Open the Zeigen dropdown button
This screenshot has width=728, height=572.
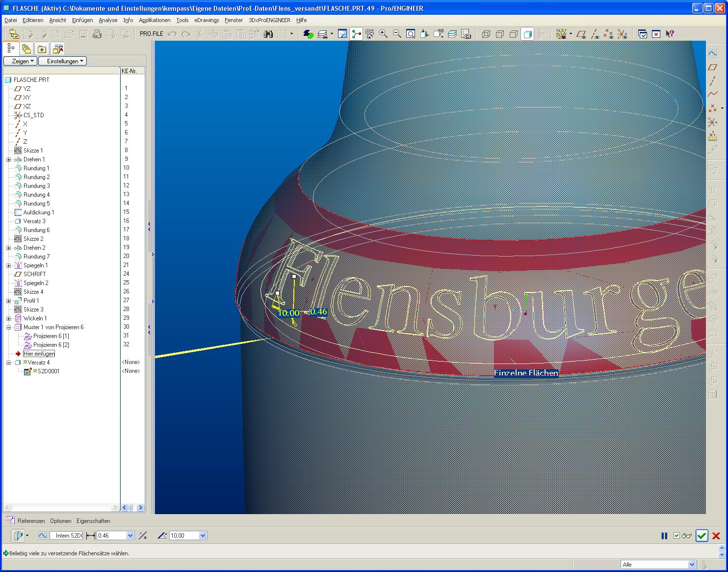coord(21,61)
